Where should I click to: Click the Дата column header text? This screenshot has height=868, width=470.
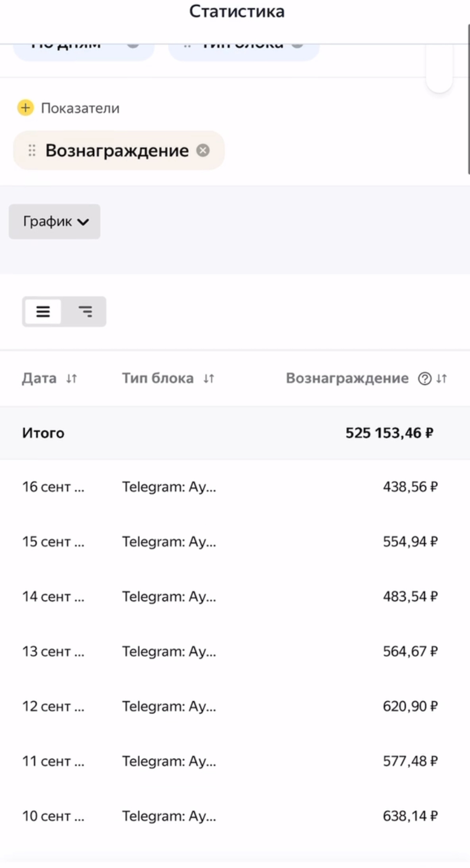[39, 379]
